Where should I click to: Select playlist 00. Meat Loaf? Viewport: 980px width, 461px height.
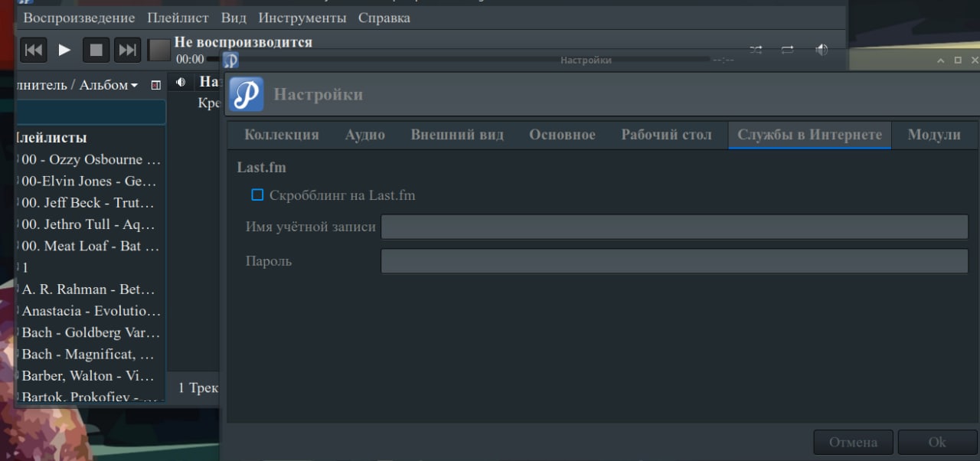90,246
